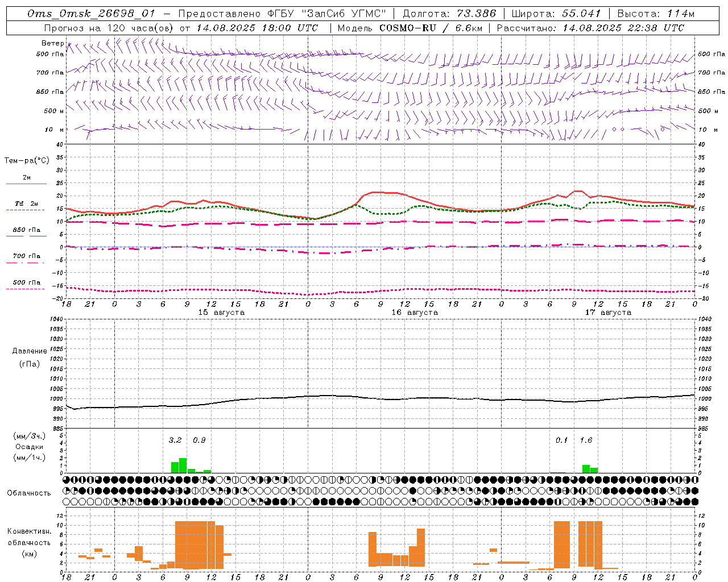Click the (мм/1ч.) precipitation unit label
This screenshot has height=582, width=728.
pos(29,458)
